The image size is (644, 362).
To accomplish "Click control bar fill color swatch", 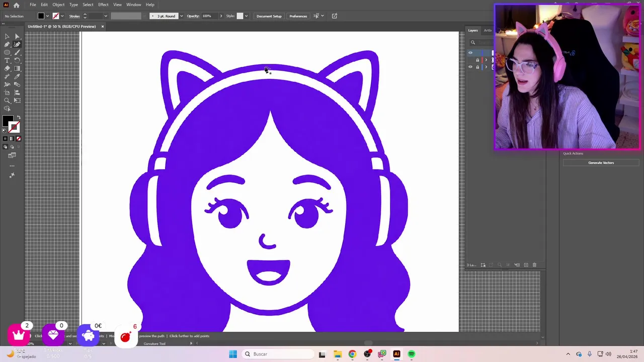I will [x=41, y=16].
